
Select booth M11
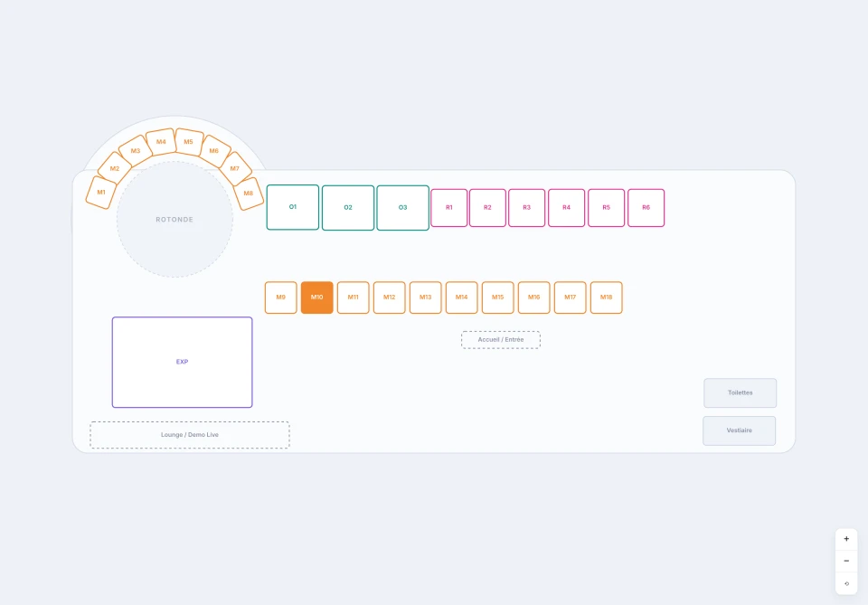(x=354, y=298)
